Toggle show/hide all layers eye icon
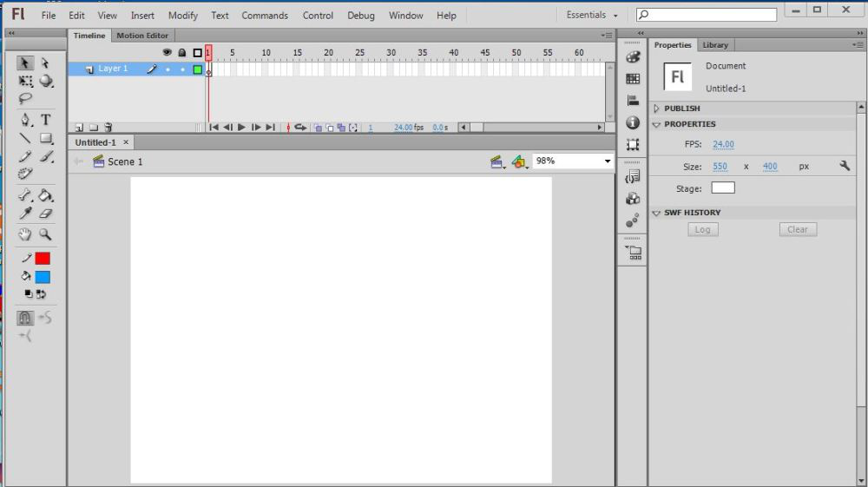 (168, 52)
